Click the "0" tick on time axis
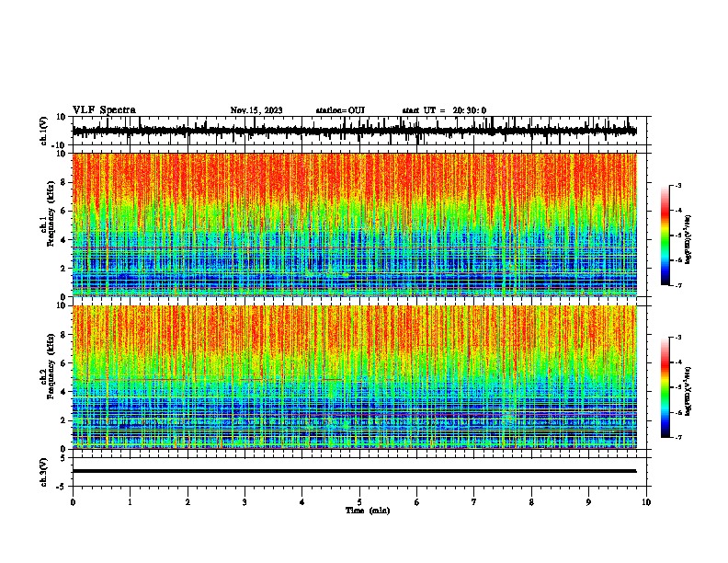The height and width of the screenshot is (563, 728). point(73,502)
